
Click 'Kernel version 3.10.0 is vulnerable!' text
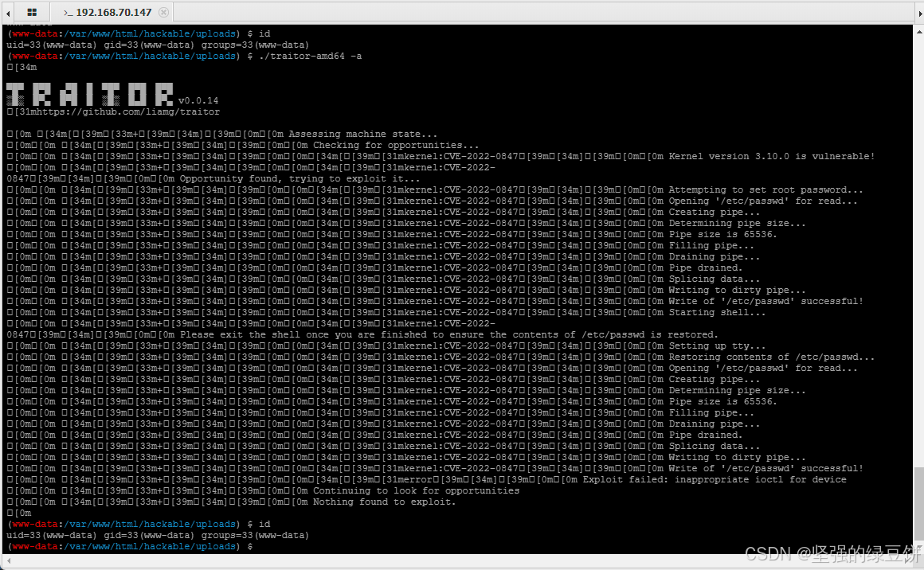pos(771,157)
